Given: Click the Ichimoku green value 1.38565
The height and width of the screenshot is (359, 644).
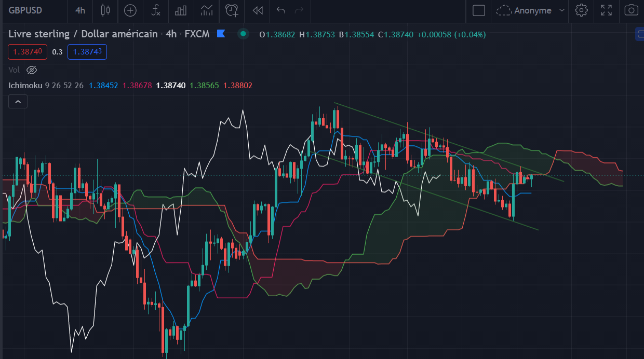Looking at the screenshot, I should [205, 85].
